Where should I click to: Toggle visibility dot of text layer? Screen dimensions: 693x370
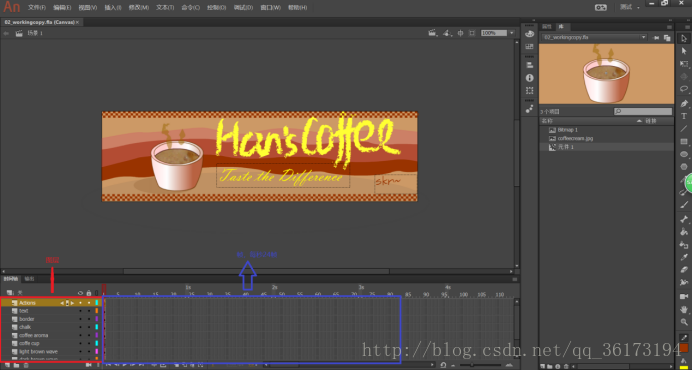pos(80,311)
